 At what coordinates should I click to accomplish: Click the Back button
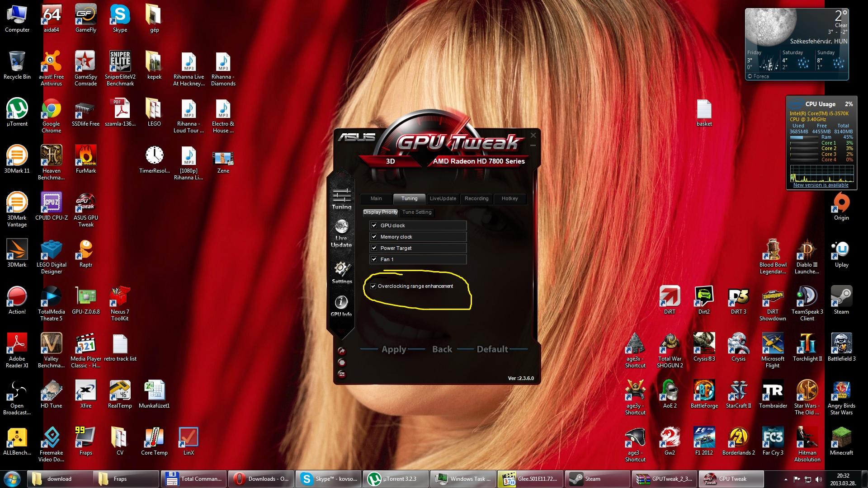pyautogui.click(x=442, y=349)
